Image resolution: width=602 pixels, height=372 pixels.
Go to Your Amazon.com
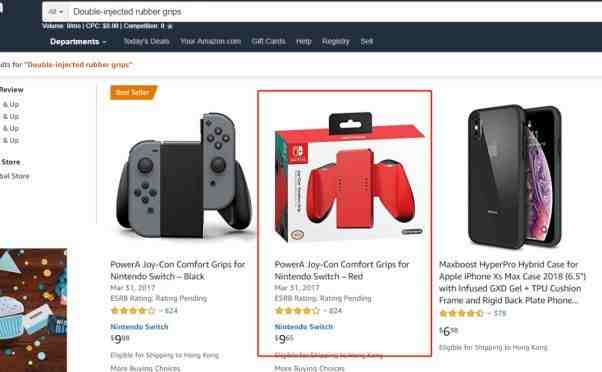click(x=210, y=41)
